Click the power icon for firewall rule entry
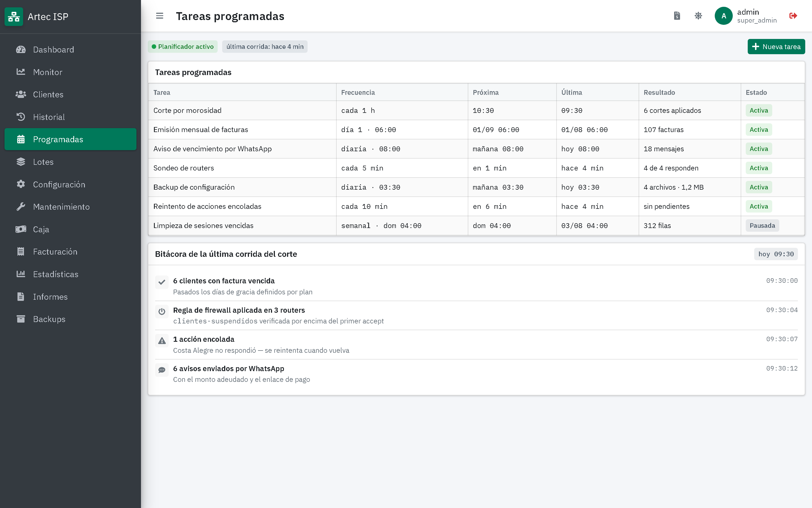Screen dimensions: 812x508 point(162,312)
